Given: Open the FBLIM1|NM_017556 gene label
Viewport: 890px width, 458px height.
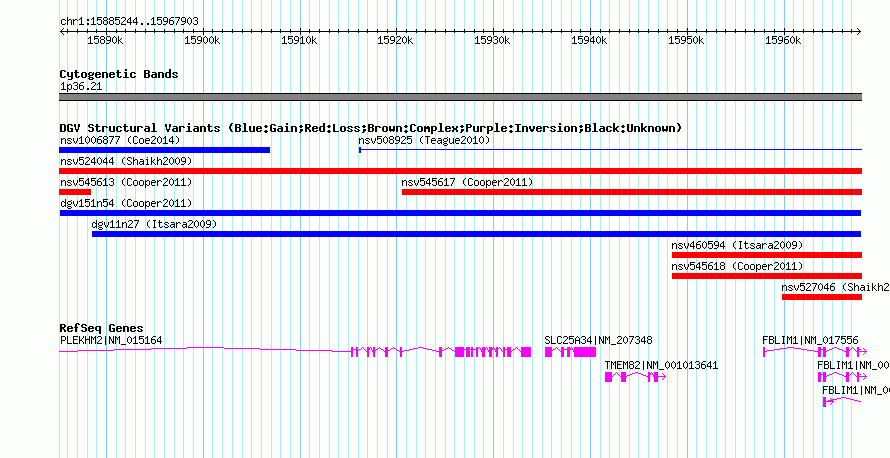Looking at the screenshot, I should 811,340.
